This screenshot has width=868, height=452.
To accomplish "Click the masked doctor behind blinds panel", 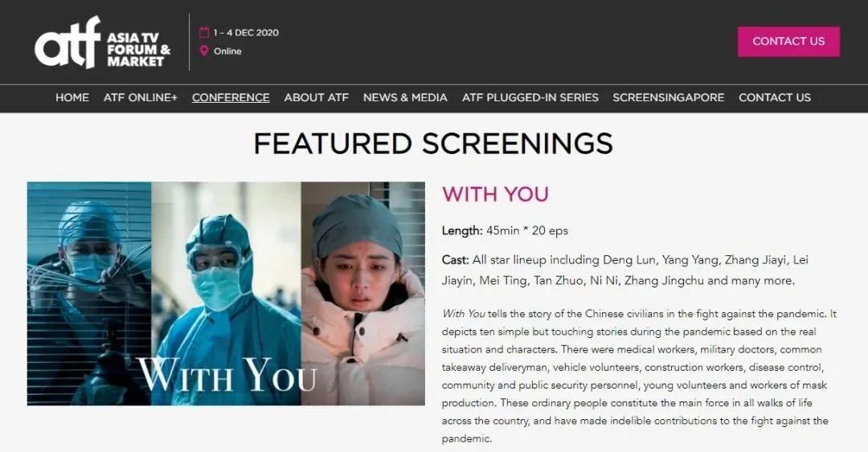I will point(89,294).
